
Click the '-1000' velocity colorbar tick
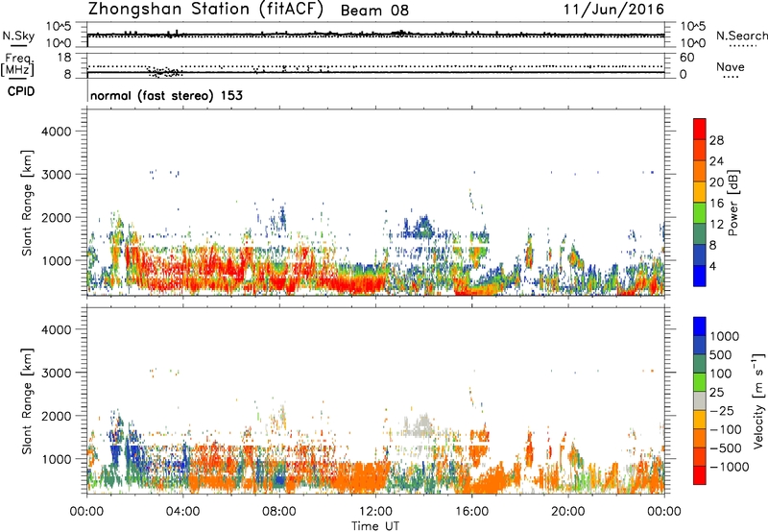(x=730, y=467)
